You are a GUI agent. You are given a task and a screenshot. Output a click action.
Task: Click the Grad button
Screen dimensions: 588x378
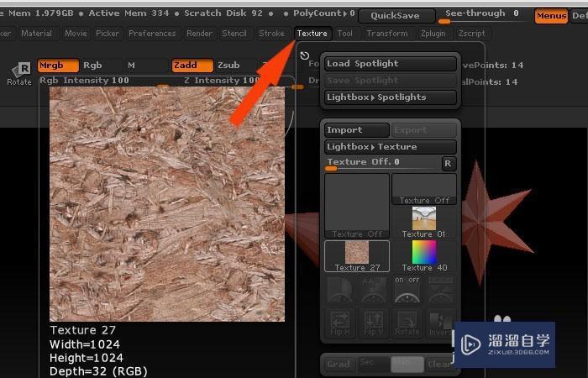click(x=340, y=364)
